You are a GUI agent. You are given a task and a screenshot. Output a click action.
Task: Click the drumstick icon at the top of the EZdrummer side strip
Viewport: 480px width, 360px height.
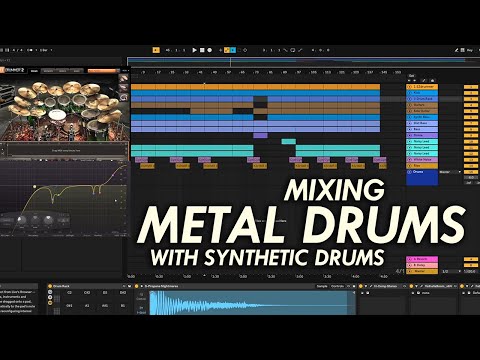pyautogui.click(x=124, y=78)
